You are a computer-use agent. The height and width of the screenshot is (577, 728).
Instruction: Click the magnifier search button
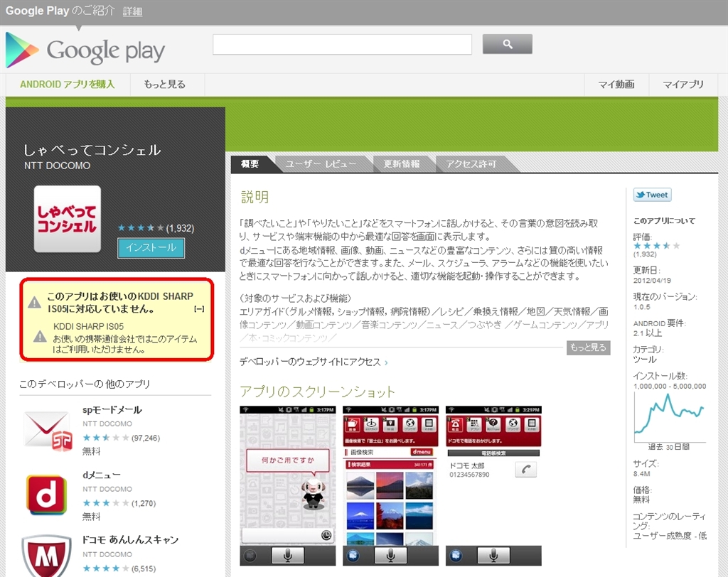(x=507, y=44)
